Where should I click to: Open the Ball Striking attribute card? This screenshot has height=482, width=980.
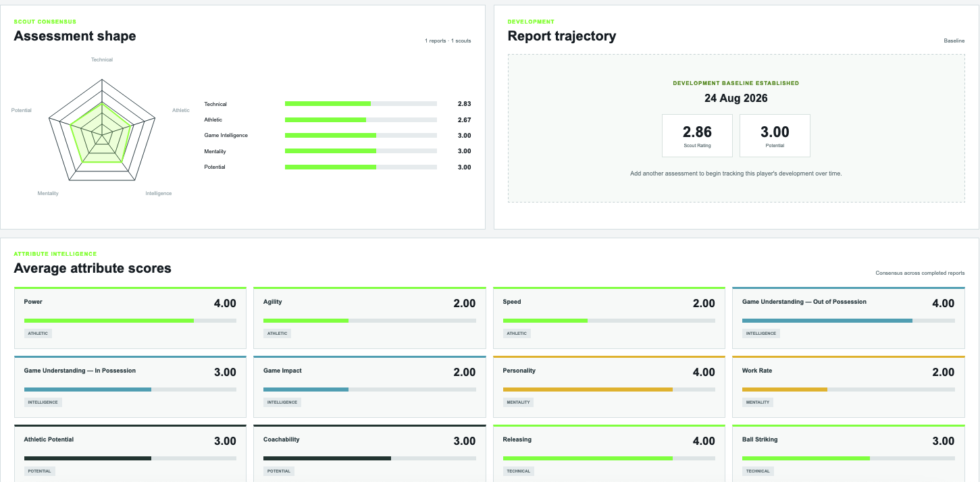pos(848,454)
